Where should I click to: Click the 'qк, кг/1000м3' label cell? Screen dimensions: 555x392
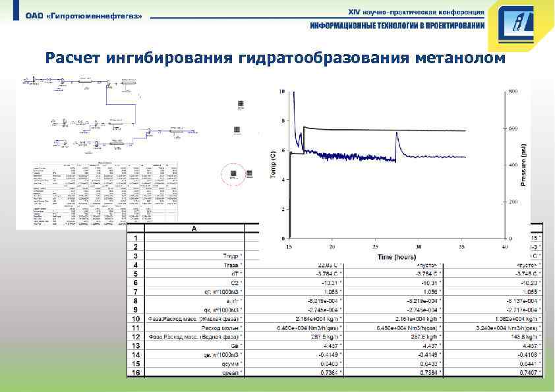pyautogui.click(x=194, y=310)
